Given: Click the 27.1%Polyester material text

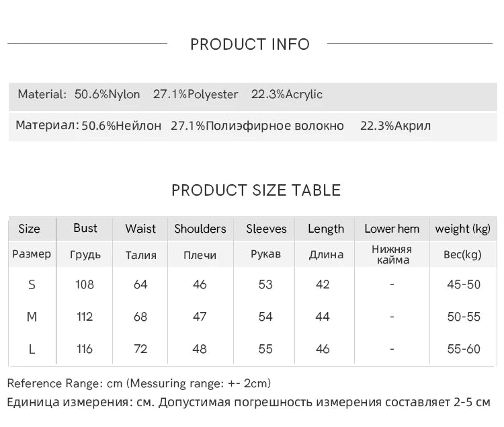Looking at the screenshot, I should point(196,94).
